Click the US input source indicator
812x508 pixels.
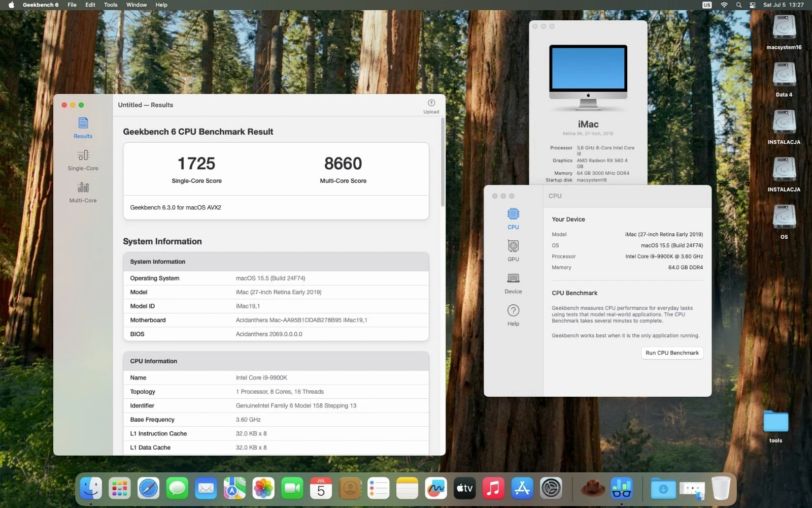(x=707, y=5)
